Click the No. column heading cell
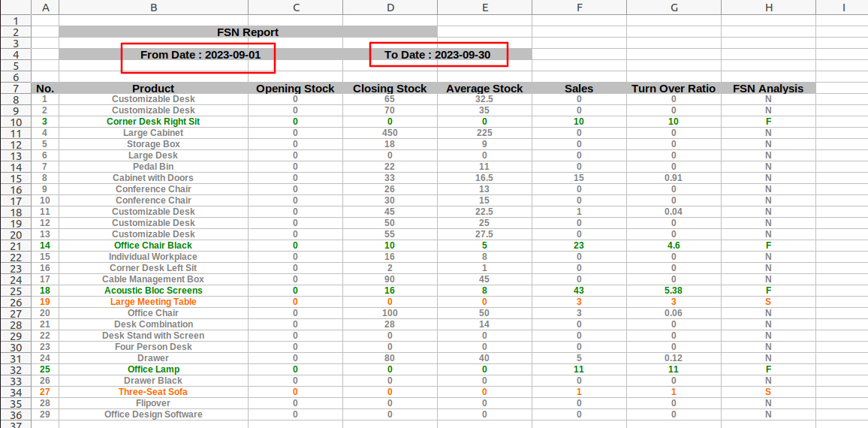This screenshot has height=428, width=868. tap(45, 88)
